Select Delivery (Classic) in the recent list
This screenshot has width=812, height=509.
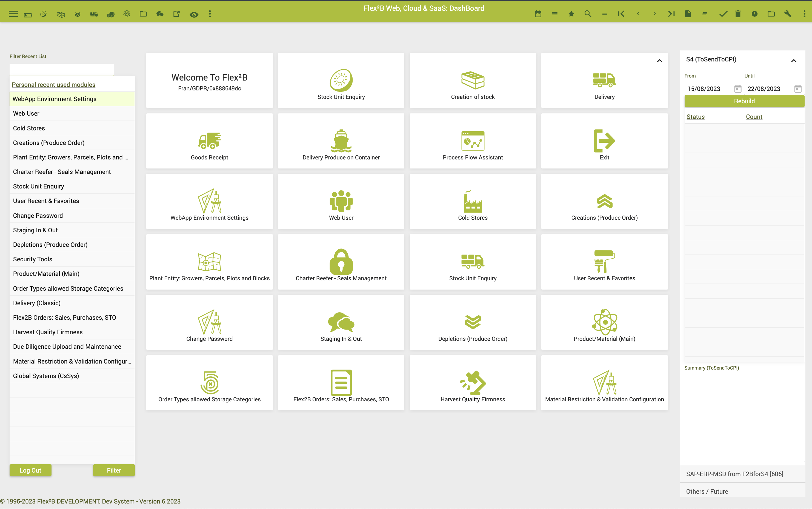(x=72, y=303)
